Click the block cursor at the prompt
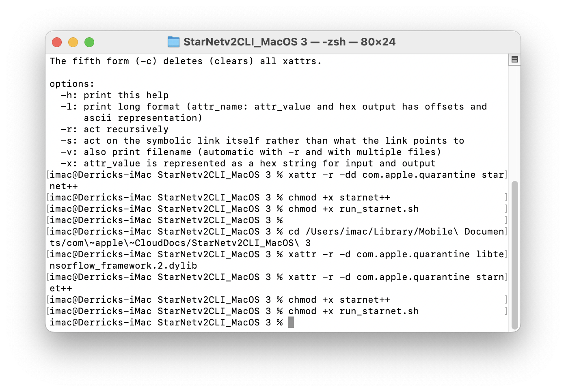Screen dimensions: 566x392 [291, 323]
